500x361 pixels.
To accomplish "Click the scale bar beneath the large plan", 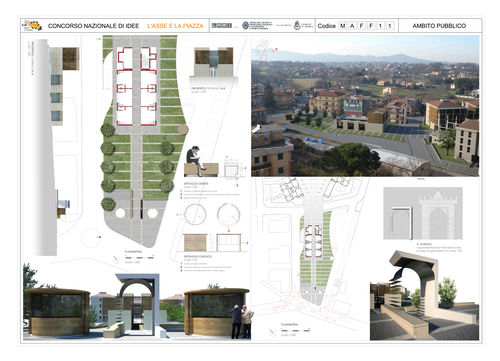I will pyautogui.click(x=139, y=258).
